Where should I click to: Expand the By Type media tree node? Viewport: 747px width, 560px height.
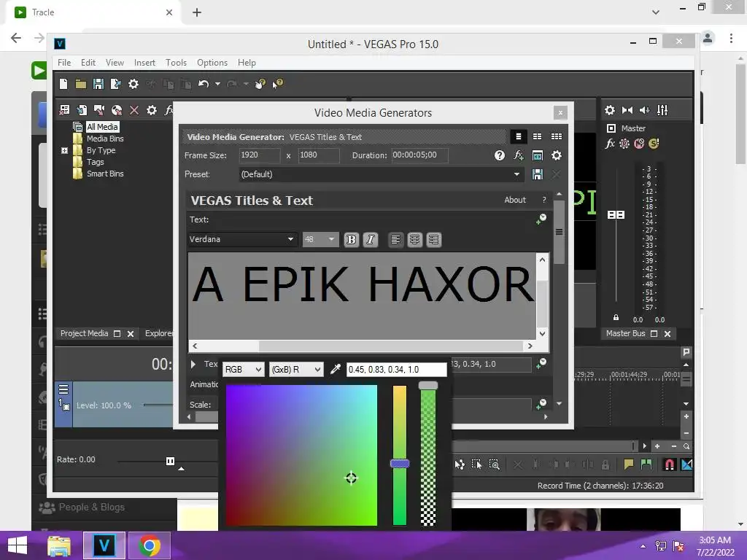click(x=65, y=150)
